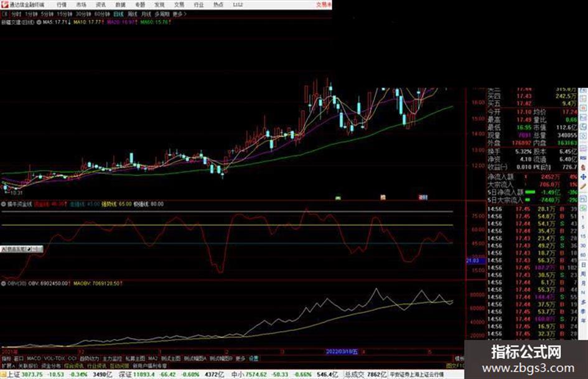588x379 pixels.
Task: Click the 5日净流入额 row
Action: [x=532, y=192]
